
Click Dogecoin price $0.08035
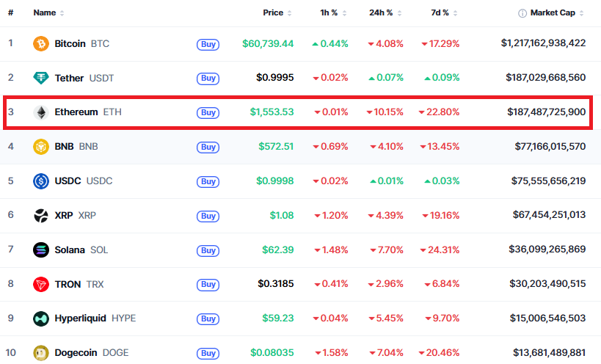[272, 352]
